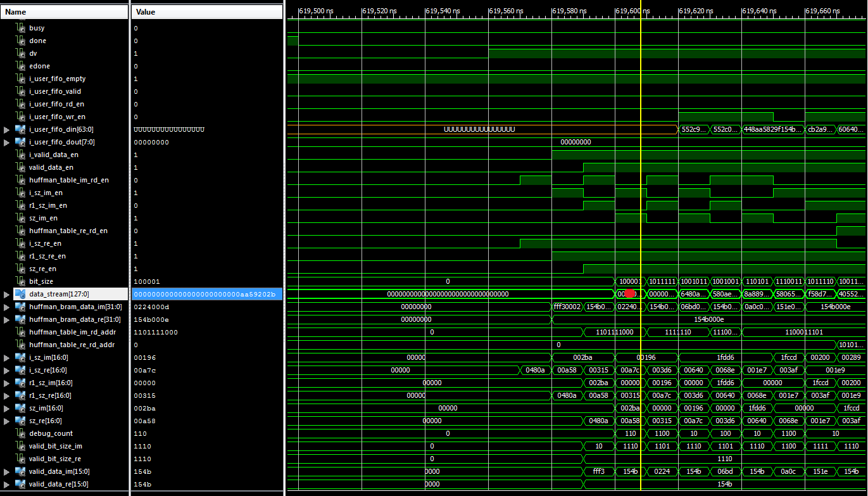Click the i_user_fifo_wr_en signal icon
The width and height of the screenshot is (868, 496).
click(x=20, y=117)
